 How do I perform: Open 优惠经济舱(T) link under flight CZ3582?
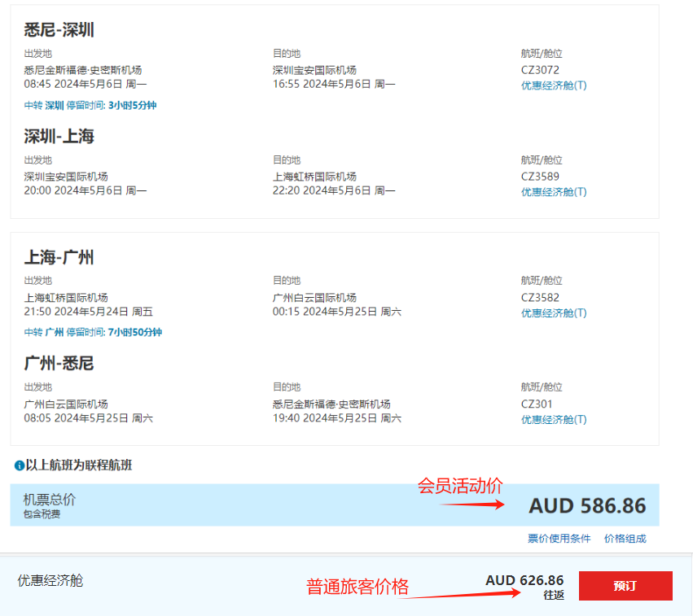pos(553,313)
